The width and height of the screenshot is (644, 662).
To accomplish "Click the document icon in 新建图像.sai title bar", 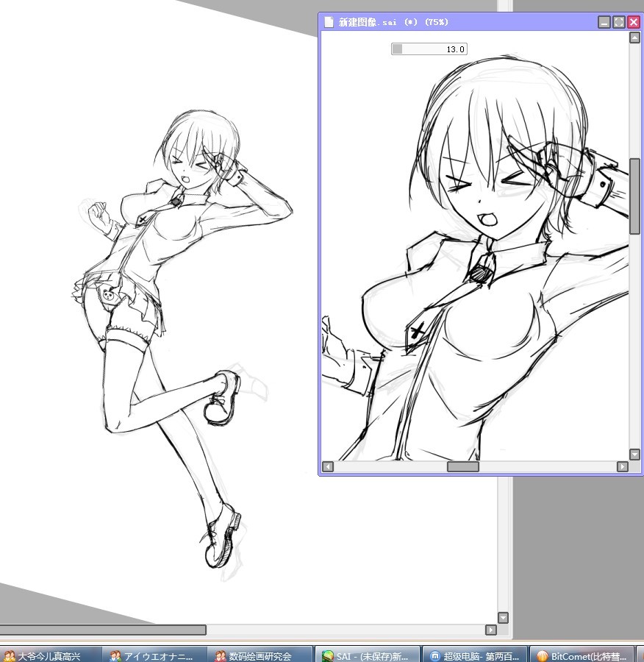I will coord(329,22).
